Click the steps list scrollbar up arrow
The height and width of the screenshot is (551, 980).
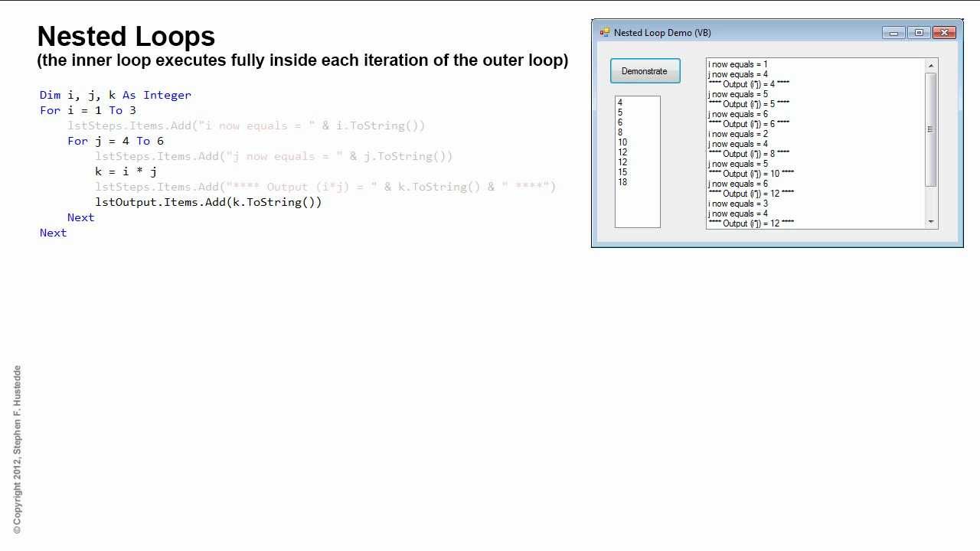tap(931, 66)
